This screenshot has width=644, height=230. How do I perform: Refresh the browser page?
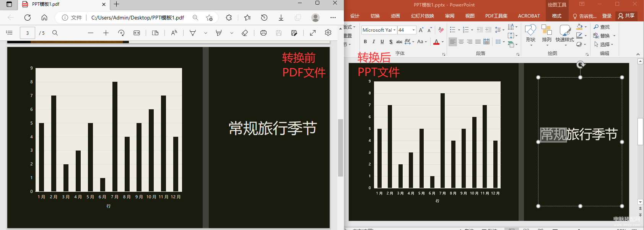point(28,18)
